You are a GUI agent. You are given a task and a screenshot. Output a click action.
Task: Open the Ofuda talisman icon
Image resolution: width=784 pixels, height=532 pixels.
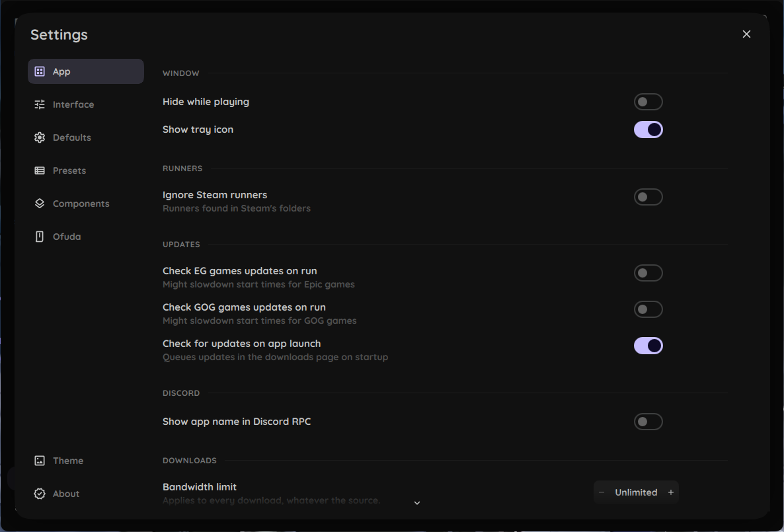(40, 237)
